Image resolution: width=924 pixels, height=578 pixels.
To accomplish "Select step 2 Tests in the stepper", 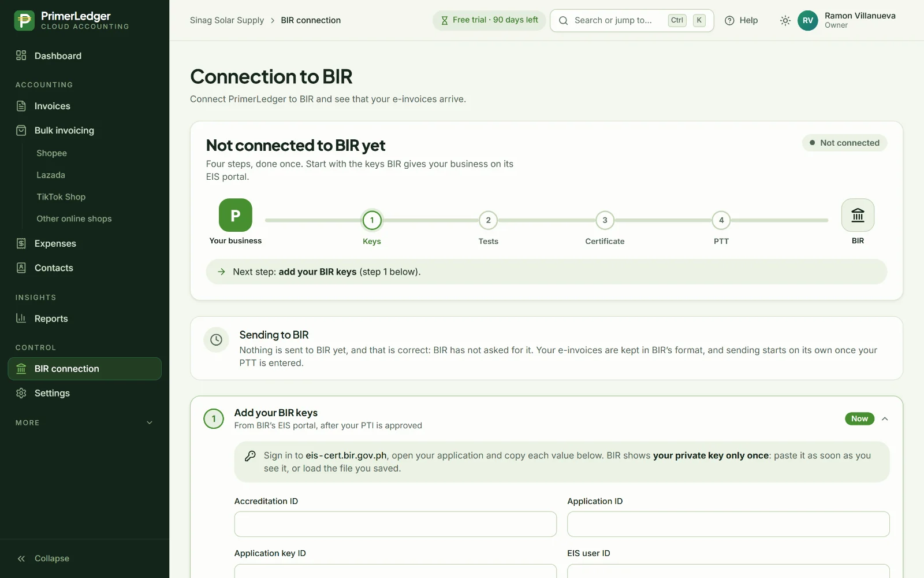I will tap(489, 220).
